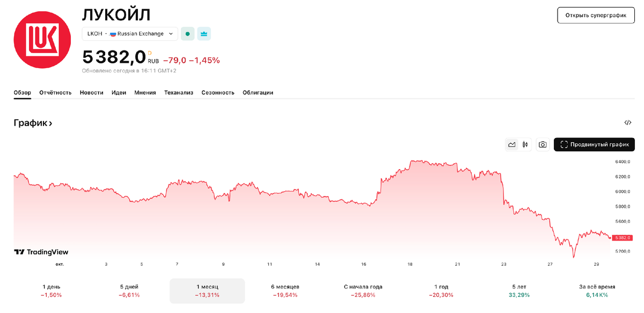Viewport: 644px width, 313px height.
Task: Click the TradingView logo on the chart
Action: (40, 252)
